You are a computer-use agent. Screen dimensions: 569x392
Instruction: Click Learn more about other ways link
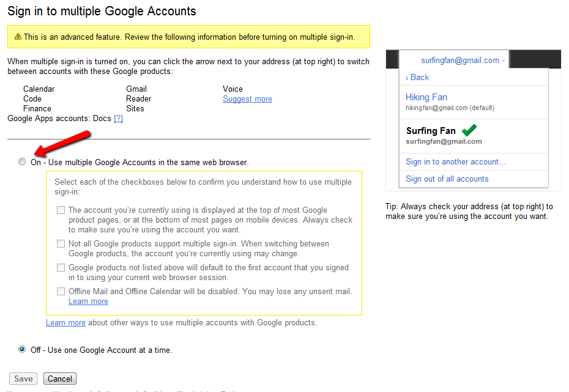pos(65,322)
